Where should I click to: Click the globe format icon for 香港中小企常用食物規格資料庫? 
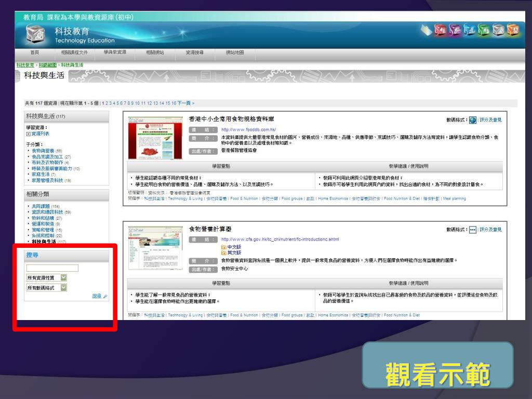[x=473, y=120]
